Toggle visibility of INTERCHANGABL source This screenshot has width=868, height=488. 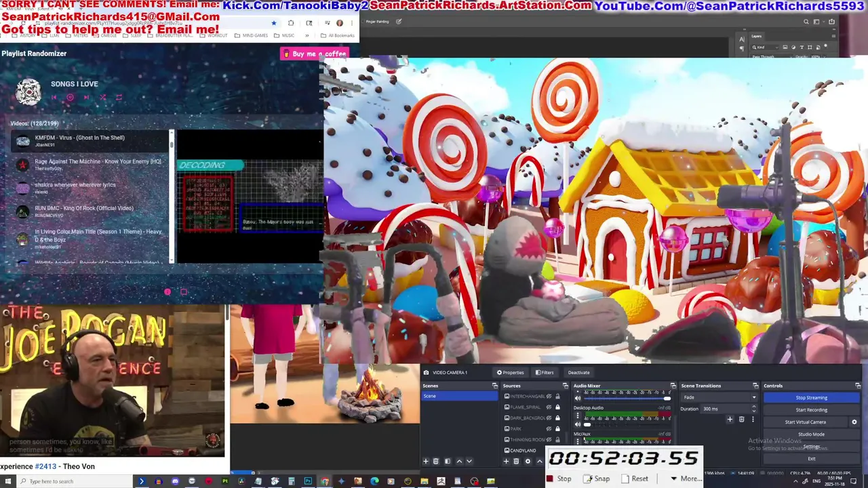(549, 396)
